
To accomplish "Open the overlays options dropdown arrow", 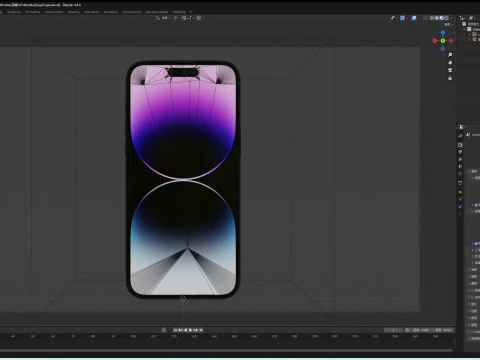I will click(x=419, y=18).
